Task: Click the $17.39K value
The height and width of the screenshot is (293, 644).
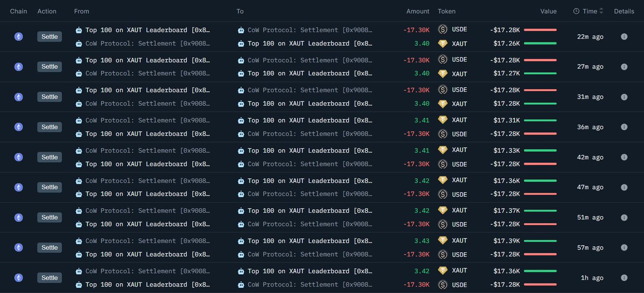Action: coord(506,241)
